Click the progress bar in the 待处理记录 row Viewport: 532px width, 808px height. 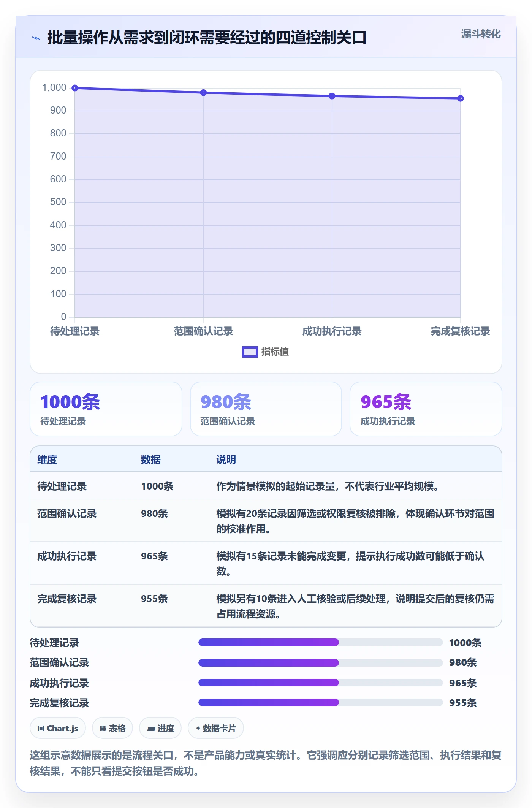coord(320,642)
